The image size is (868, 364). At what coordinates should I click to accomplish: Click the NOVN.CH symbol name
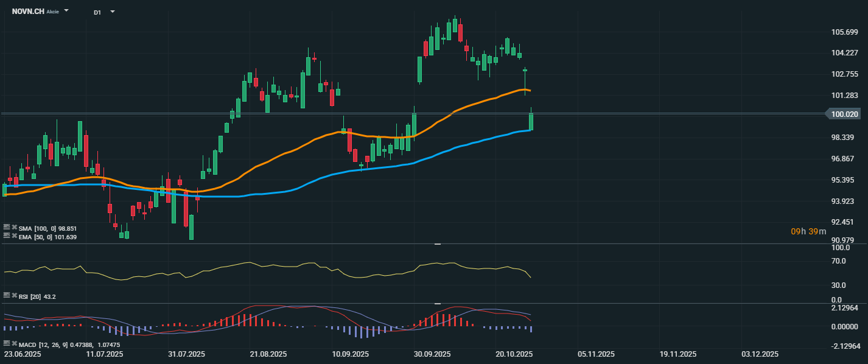(27, 11)
